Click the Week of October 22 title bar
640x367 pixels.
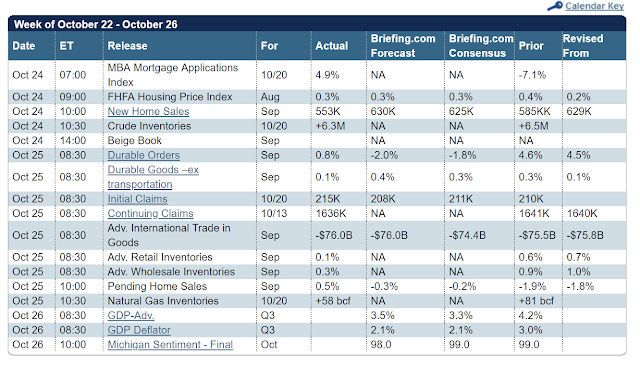click(x=317, y=24)
